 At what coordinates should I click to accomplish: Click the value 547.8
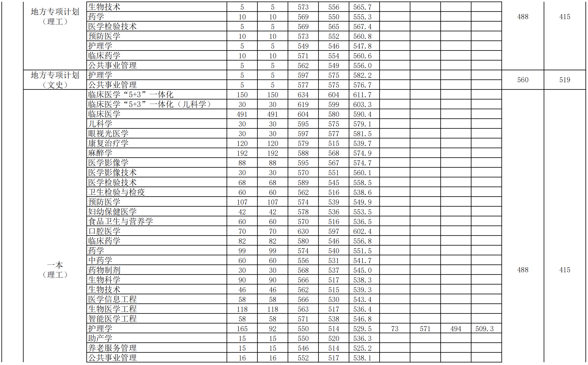pyautogui.click(x=362, y=46)
